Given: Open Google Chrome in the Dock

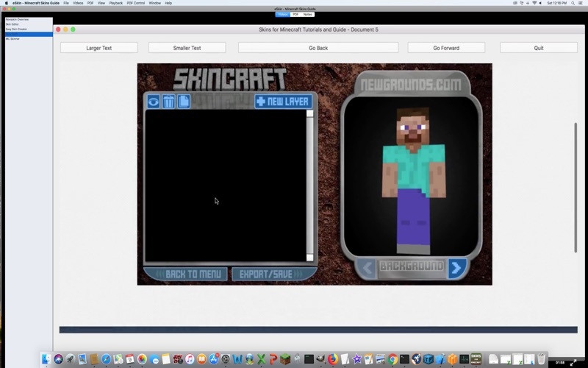Looking at the screenshot, I should click(392, 359).
